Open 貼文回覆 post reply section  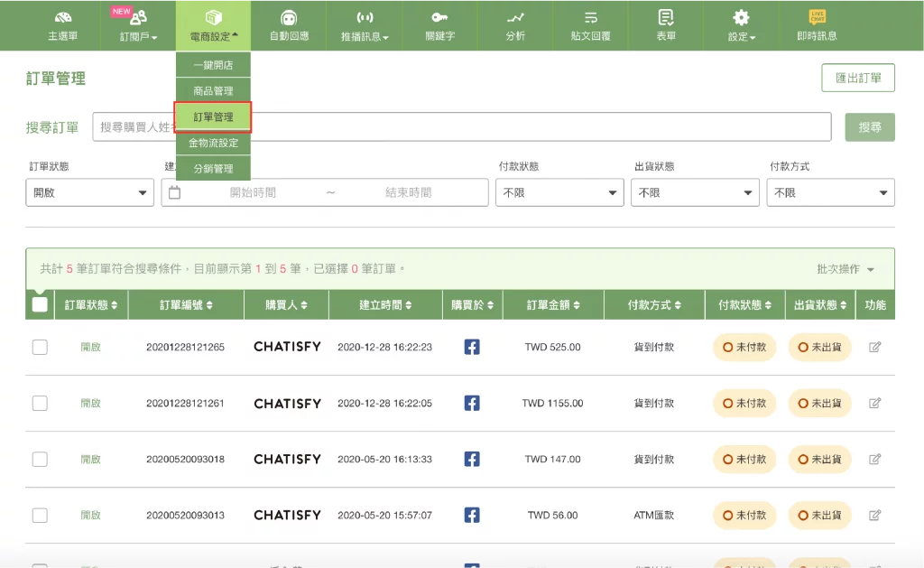tap(590, 25)
